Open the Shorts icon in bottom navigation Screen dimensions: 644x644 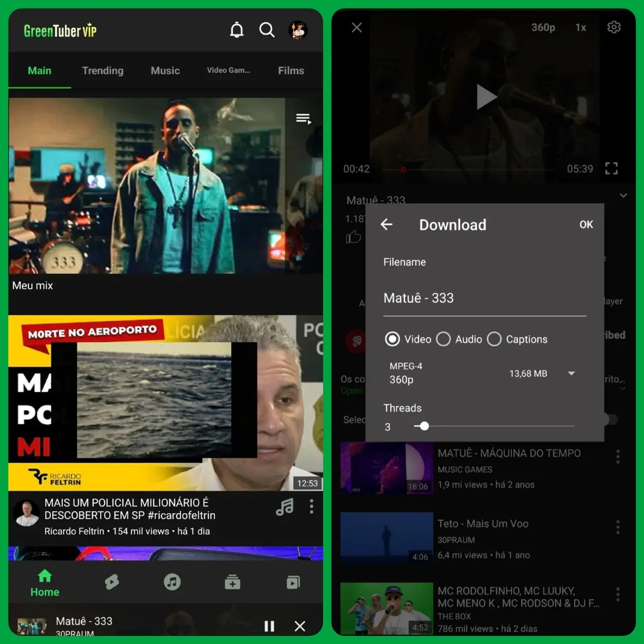click(112, 582)
